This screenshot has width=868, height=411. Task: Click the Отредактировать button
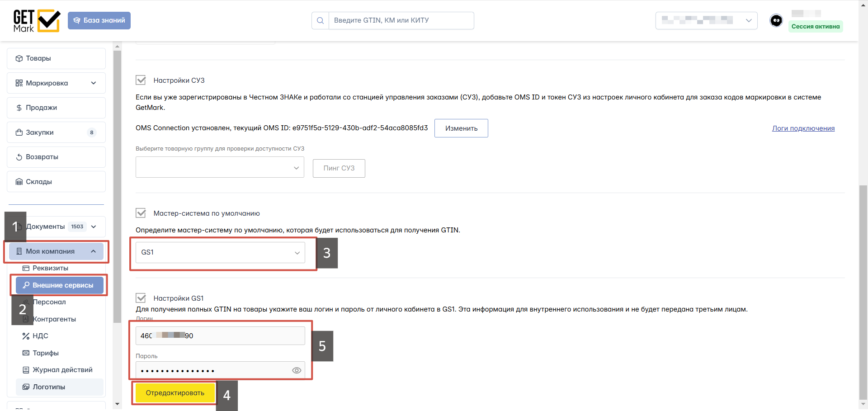coord(175,393)
